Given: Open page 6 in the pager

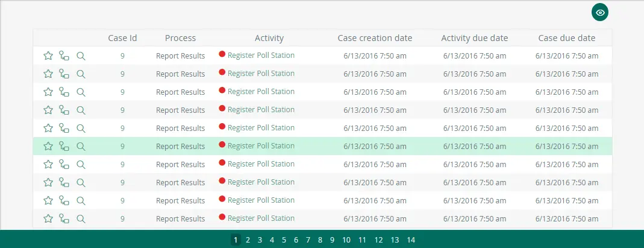Looking at the screenshot, I should pyautogui.click(x=296, y=240).
